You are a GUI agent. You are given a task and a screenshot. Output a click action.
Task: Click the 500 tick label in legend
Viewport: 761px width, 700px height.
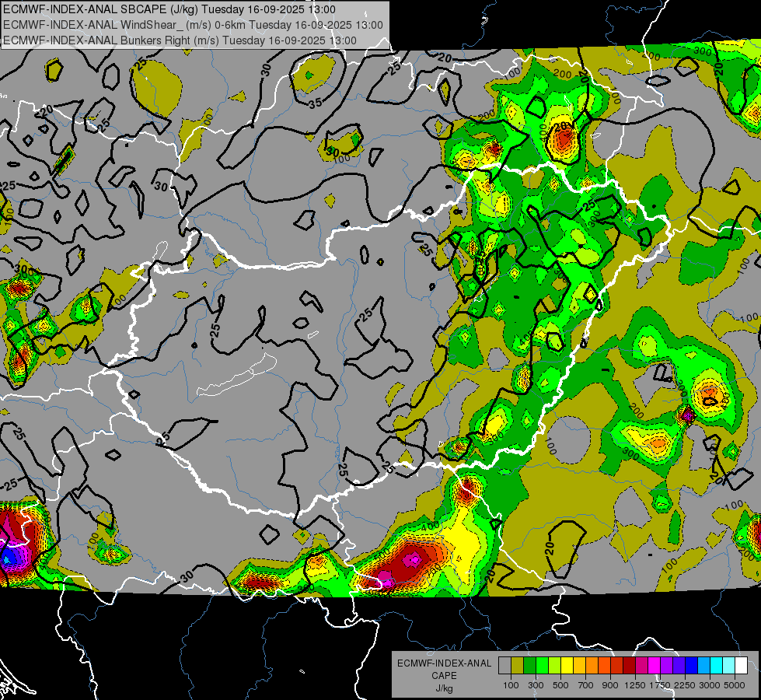pos(560,685)
